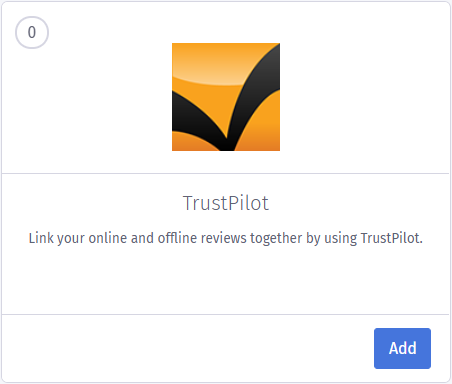Screen dimensions: 452x384
Task: Click the divider line above the Add button
Action: tap(226, 314)
